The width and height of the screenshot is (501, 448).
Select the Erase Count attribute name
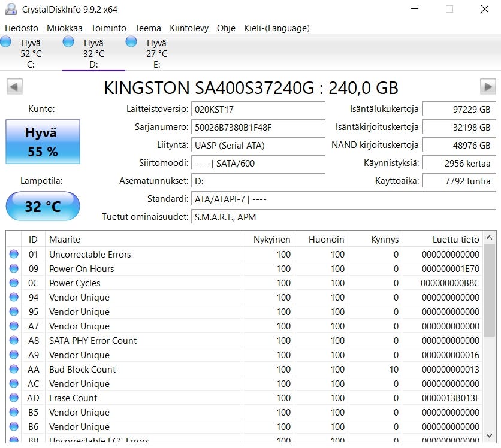(x=73, y=398)
